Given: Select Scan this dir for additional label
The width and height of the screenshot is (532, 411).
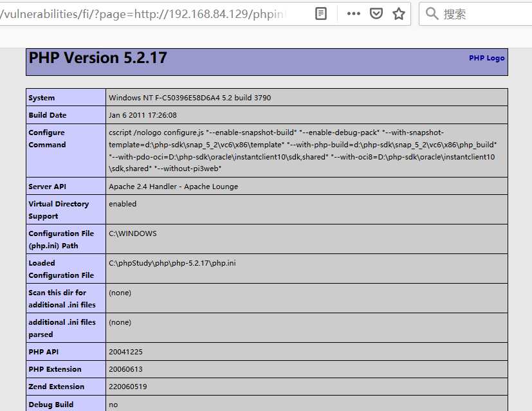Looking at the screenshot, I should 62,298.
